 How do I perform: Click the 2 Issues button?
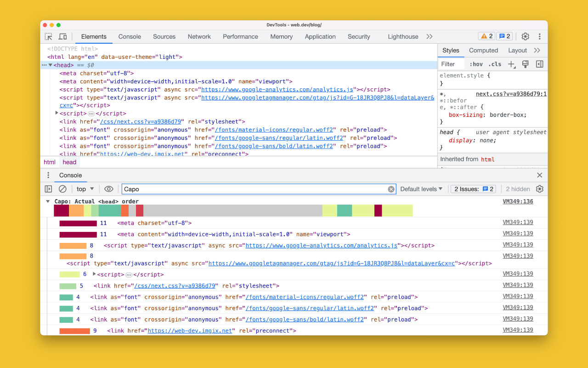(474, 189)
